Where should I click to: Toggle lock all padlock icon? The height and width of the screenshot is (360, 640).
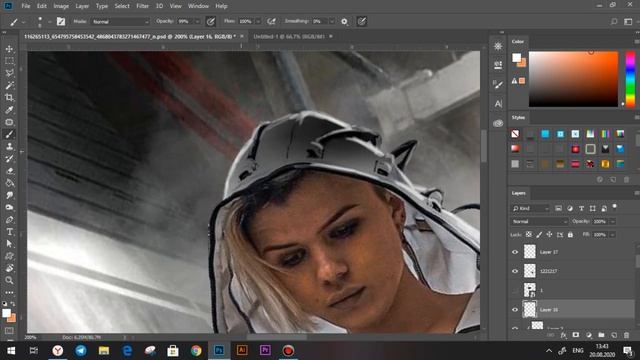coord(570,235)
